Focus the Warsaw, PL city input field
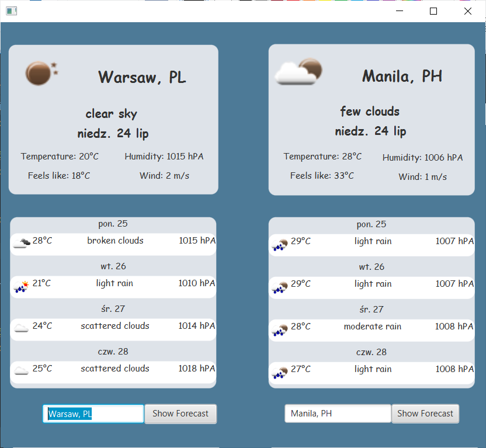 [93, 414]
